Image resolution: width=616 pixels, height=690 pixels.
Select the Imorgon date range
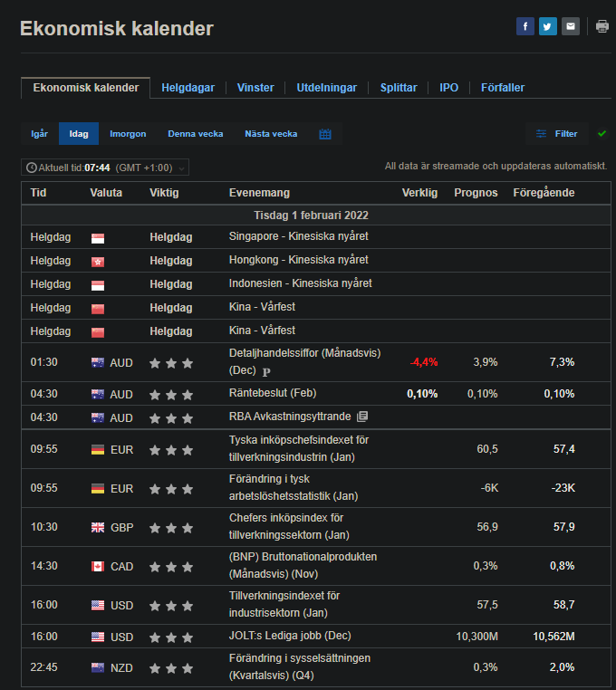point(128,134)
